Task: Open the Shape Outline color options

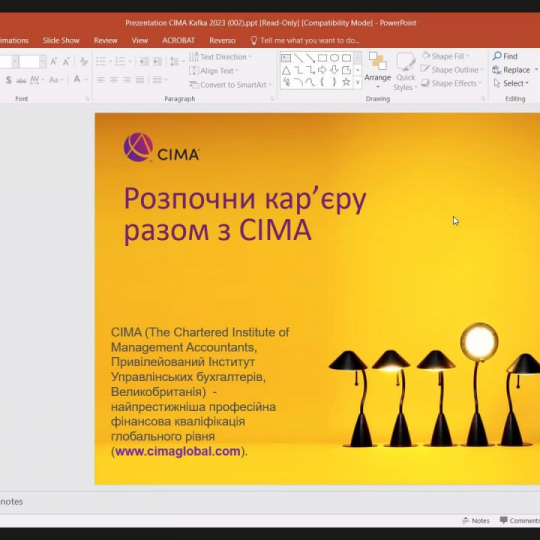Action: 452,70
